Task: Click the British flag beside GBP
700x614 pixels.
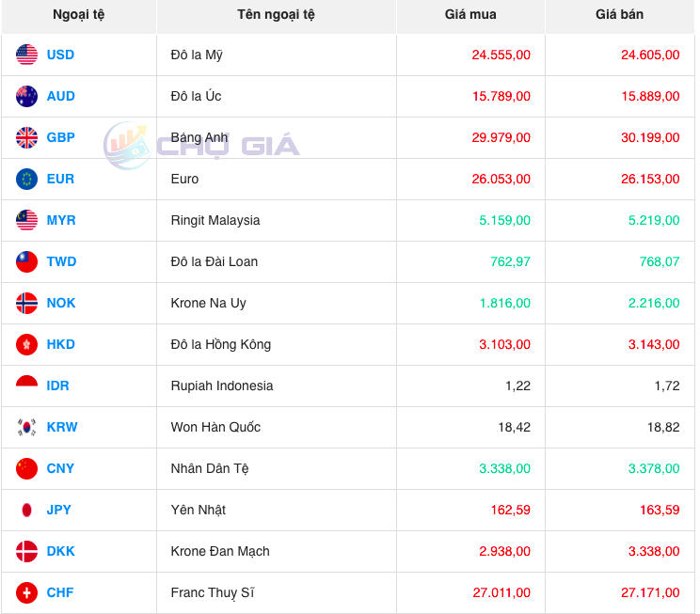Action: click(26, 137)
